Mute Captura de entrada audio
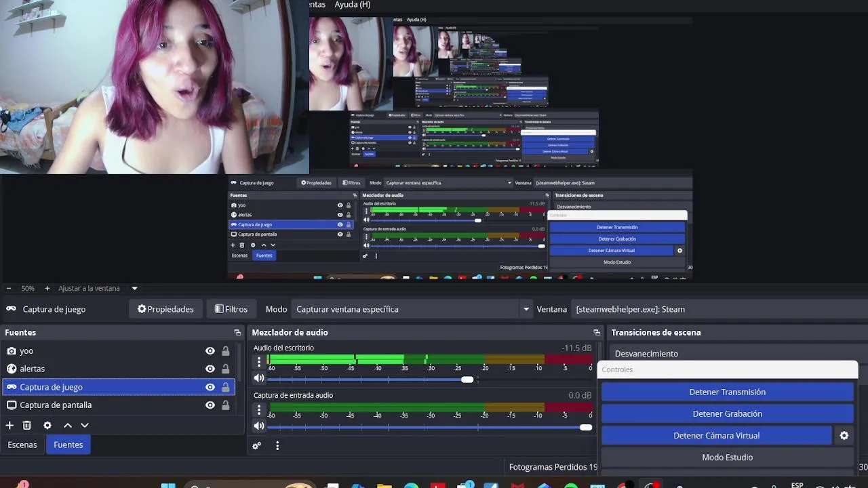 [x=259, y=426]
